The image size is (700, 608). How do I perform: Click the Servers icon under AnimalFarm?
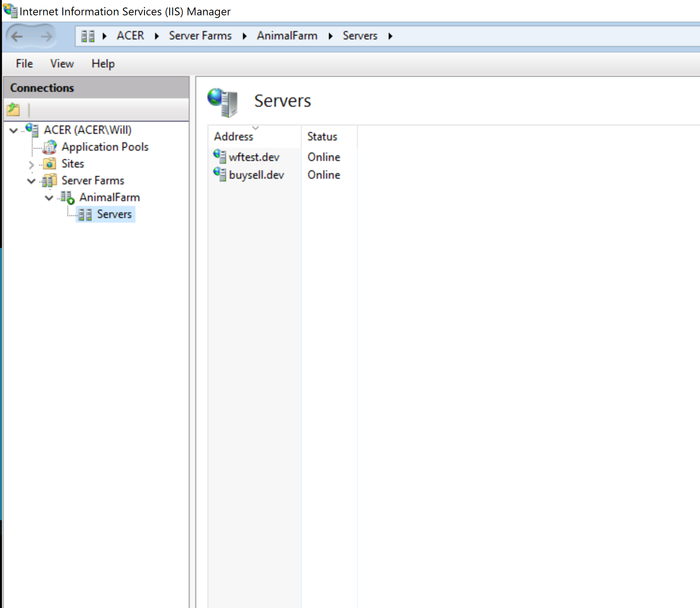coord(85,214)
